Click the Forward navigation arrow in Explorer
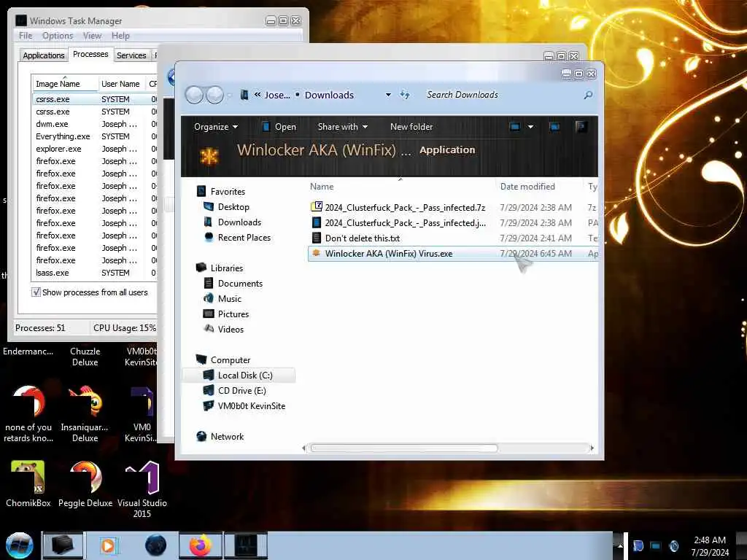The width and height of the screenshot is (747, 560). (x=215, y=95)
